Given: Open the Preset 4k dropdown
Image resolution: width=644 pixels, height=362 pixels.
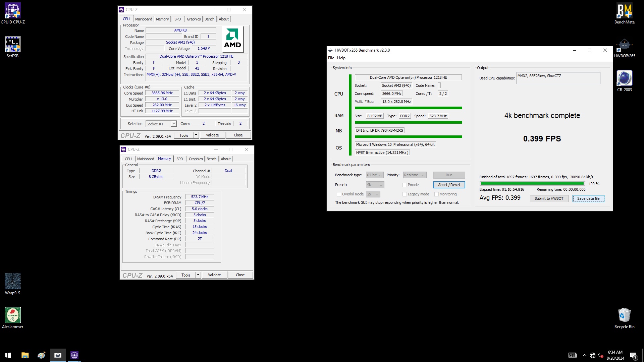Looking at the screenshot, I should coord(375,185).
